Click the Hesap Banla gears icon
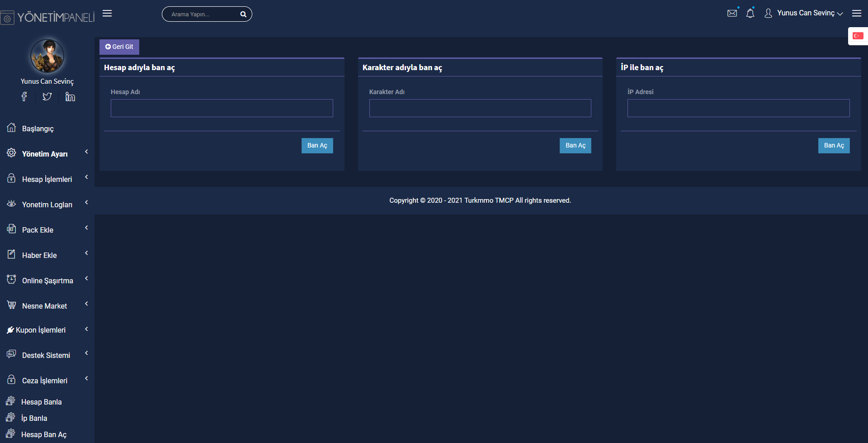The height and width of the screenshot is (443, 868). 10,401
